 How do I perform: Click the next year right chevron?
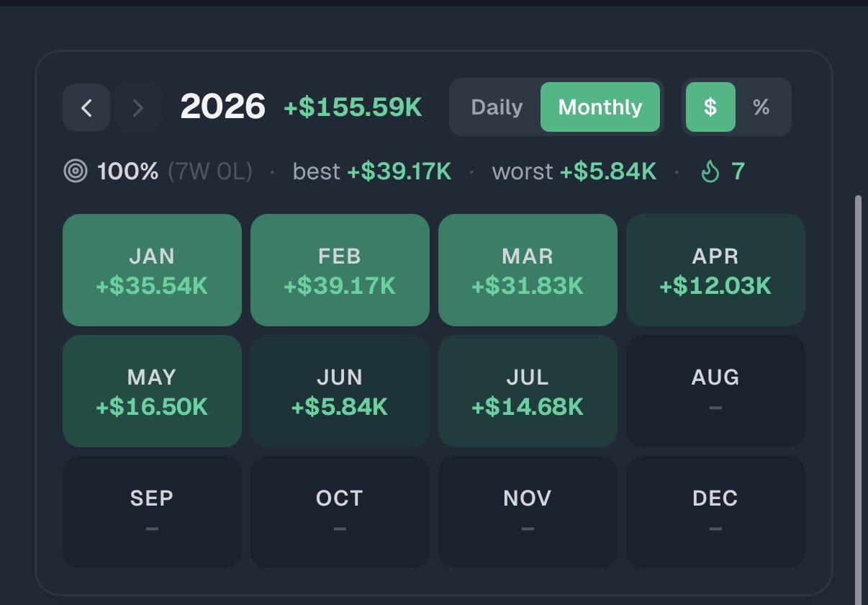138,107
